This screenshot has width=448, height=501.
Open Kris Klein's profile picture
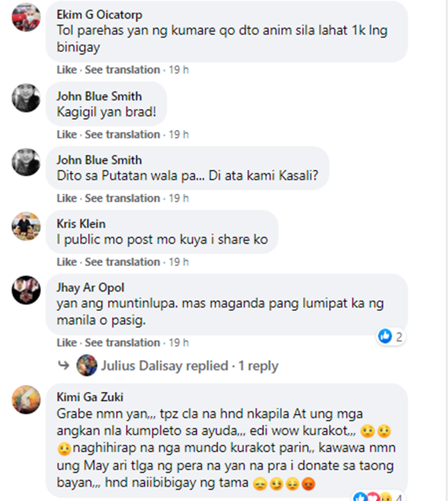coord(26,226)
